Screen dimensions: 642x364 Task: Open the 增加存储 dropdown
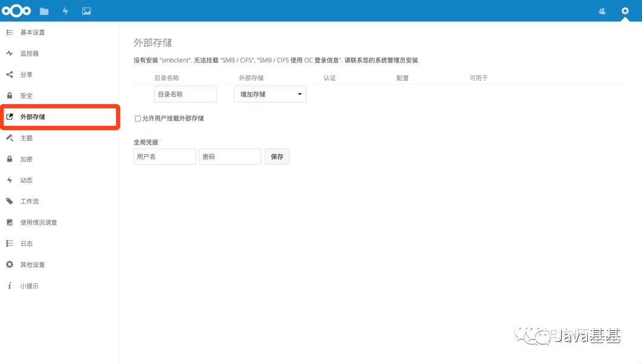click(x=270, y=94)
